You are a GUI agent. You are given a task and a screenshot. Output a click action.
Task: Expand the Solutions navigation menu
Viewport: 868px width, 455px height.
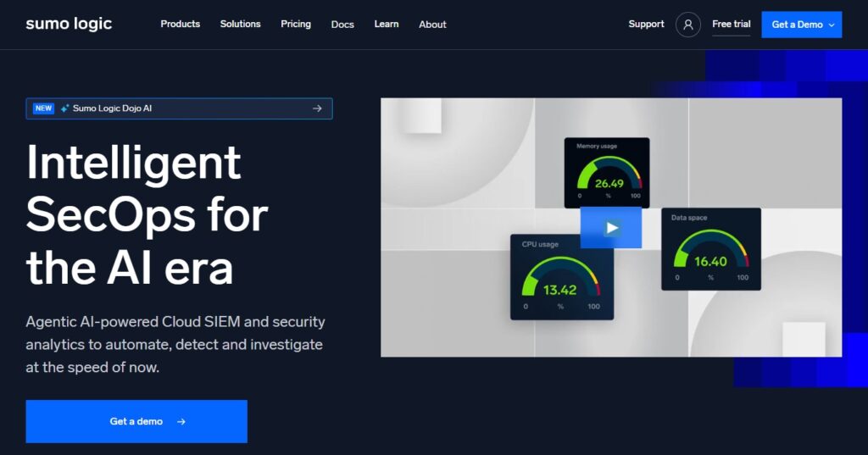[241, 24]
